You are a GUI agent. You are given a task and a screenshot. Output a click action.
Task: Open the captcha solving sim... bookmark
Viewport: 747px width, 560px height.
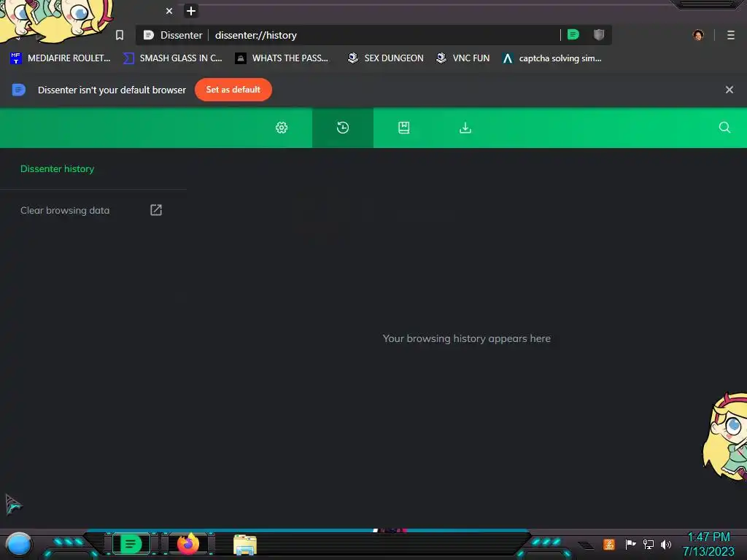552,58
